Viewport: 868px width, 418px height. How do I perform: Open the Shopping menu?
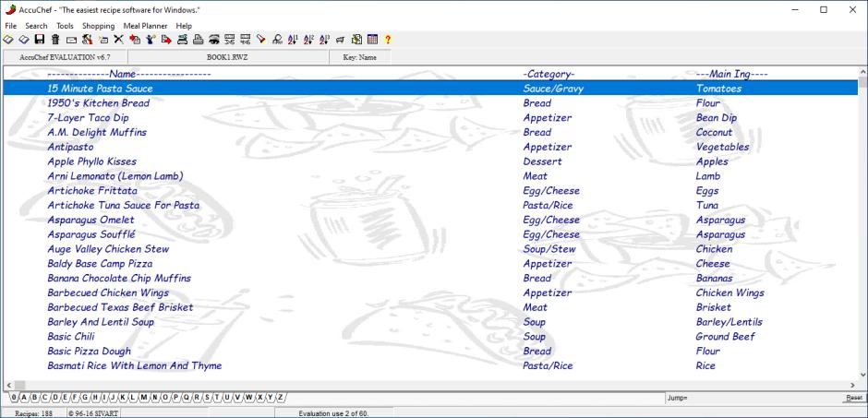pos(99,26)
